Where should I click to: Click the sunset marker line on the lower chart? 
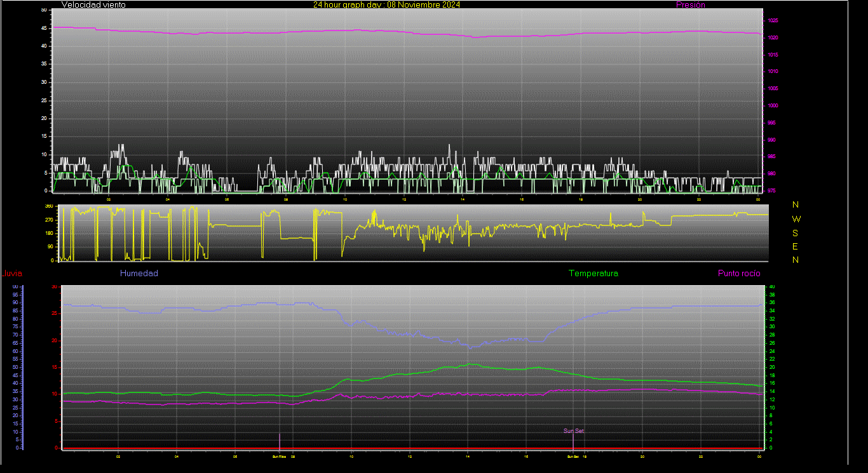click(573, 441)
